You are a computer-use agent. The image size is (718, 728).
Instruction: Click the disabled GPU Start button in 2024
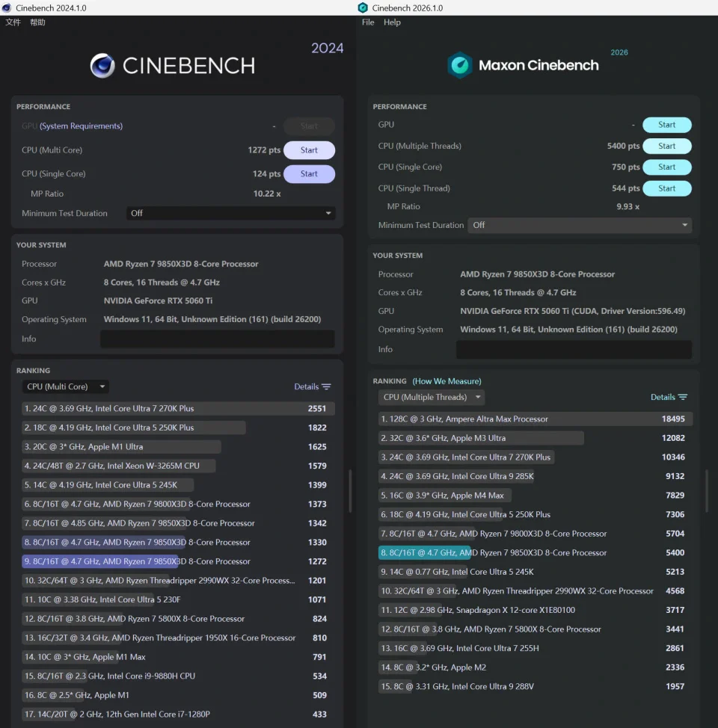tap(309, 126)
